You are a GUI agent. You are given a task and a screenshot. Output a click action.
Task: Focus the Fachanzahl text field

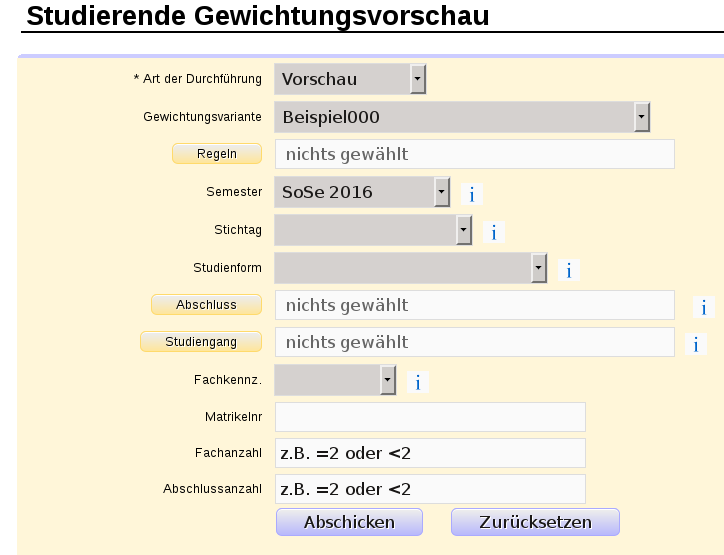tap(430, 453)
